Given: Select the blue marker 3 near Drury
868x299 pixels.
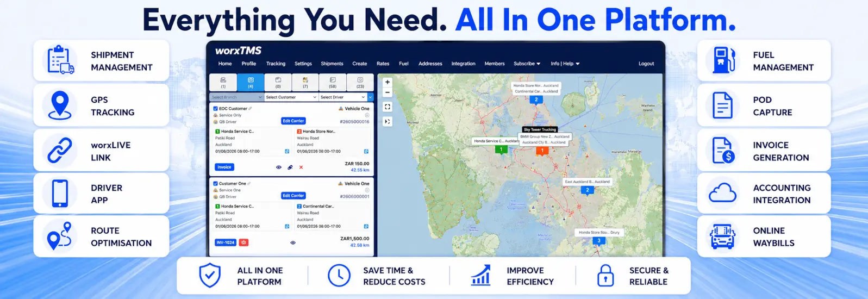Looking at the screenshot, I should (599, 241).
